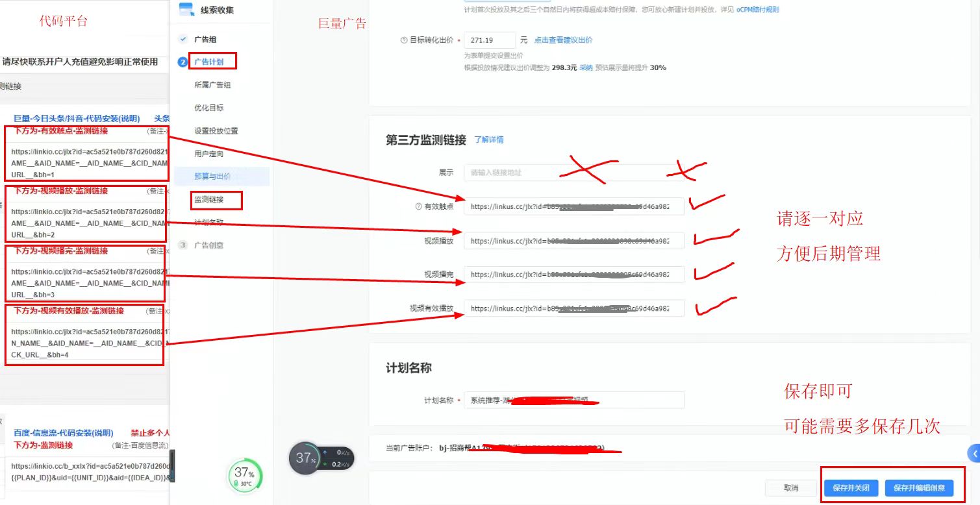The width and height of the screenshot is (980, 505).
Task: Click the green 37% temperature widget
Action: click(245, 476)
